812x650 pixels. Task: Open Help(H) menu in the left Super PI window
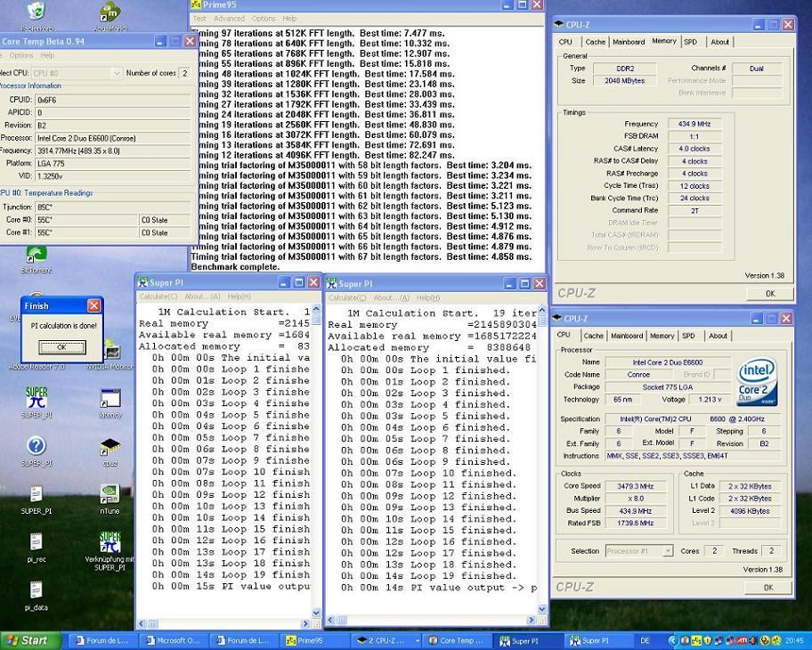(x=240, y=297)
